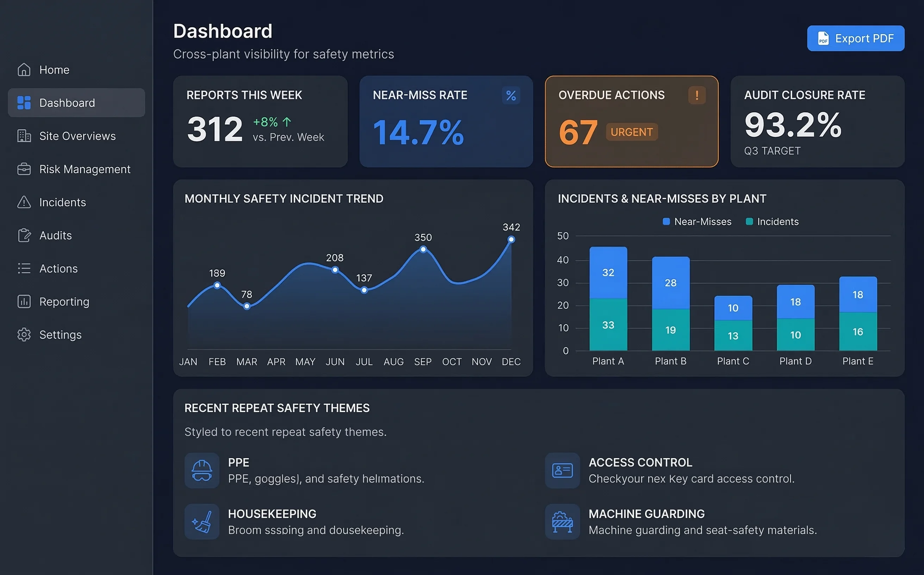Image resolution: width=924 pixels, height=575 pixels.
Task: Open Reporting via the bar chart icon
Action: 24,302
